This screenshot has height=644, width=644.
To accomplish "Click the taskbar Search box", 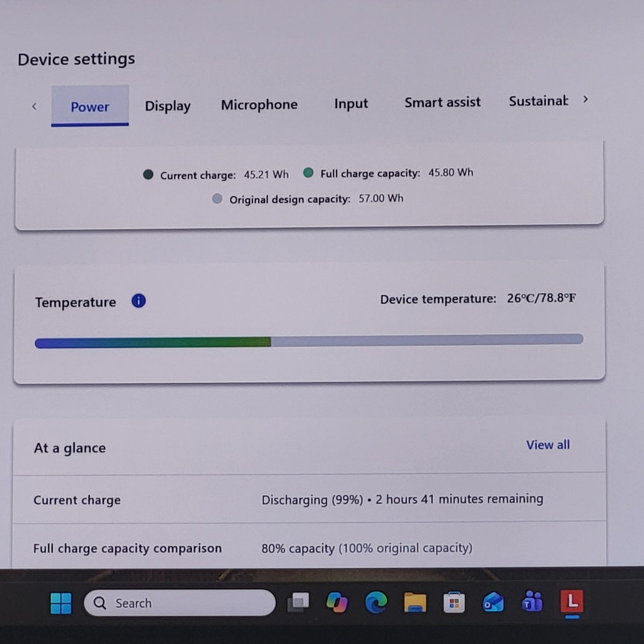I will pos(180,603).
